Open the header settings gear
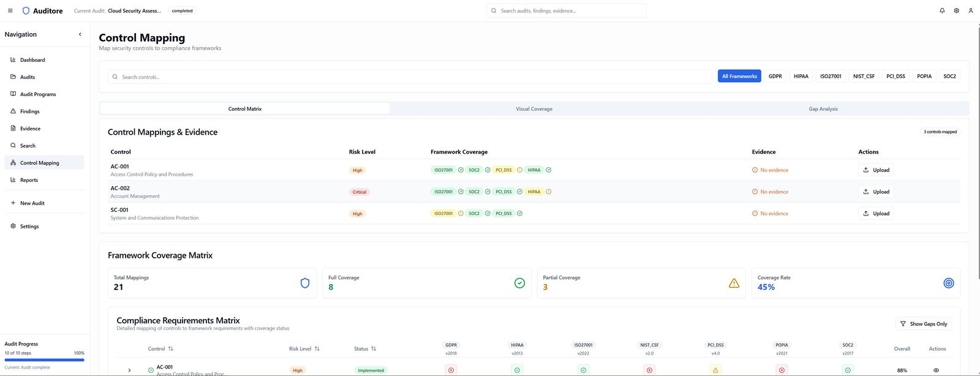 [x=956, y=10]
